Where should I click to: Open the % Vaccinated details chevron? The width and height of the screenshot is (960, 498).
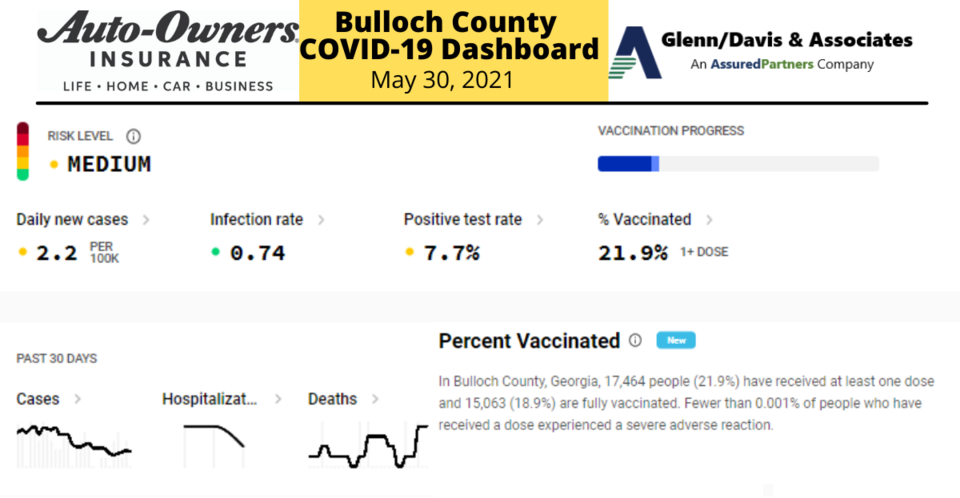(x=709, y=220)
